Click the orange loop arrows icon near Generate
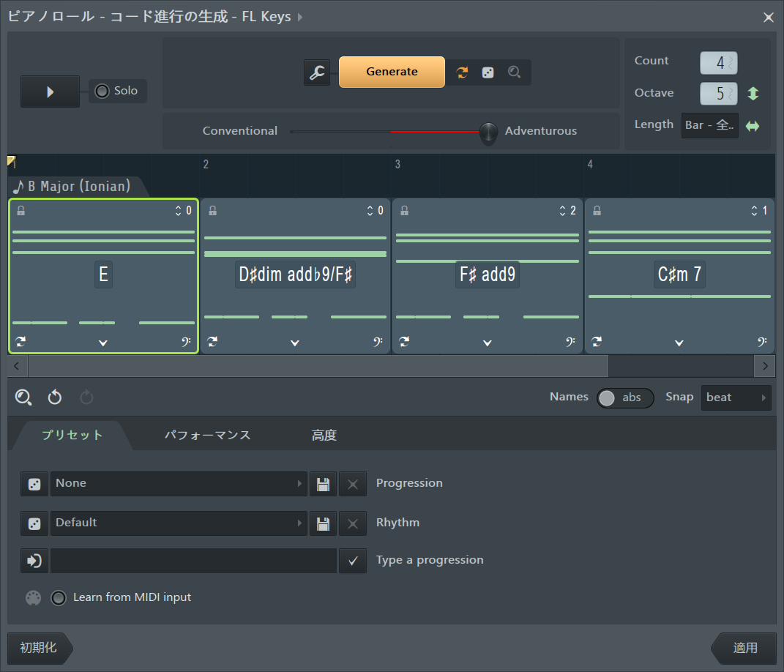This screenshot has width=784, height=672. coord(462,72)
